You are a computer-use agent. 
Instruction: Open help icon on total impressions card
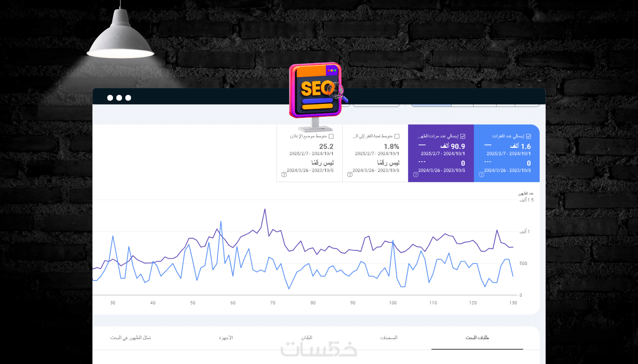point(415,174)
